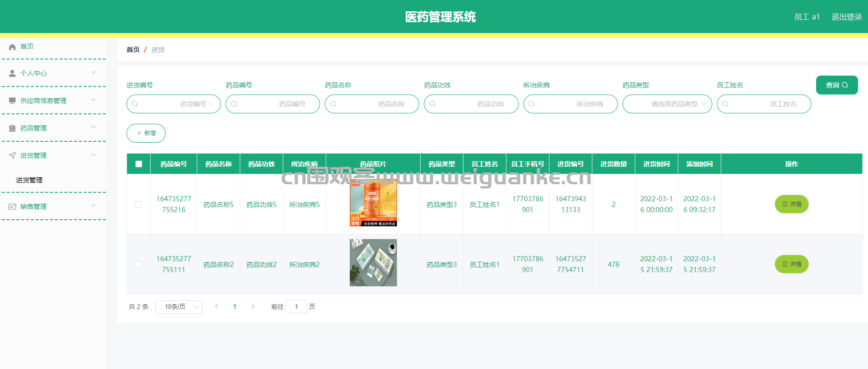Click the search icon in 进货编号 field
Viewport: 868px width, 369px height.
tap(135, 104)
